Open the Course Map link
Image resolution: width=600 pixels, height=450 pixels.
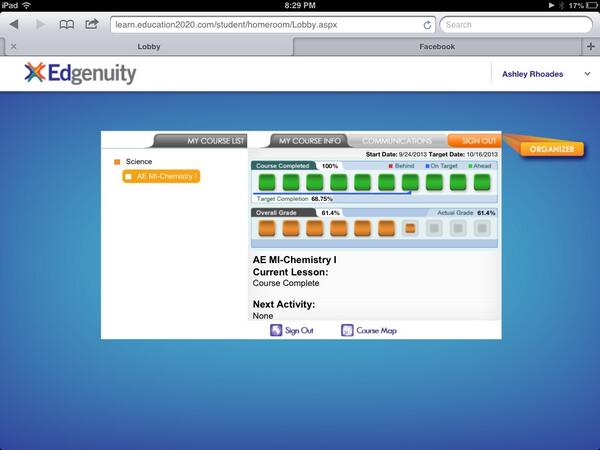coord(377,331)
